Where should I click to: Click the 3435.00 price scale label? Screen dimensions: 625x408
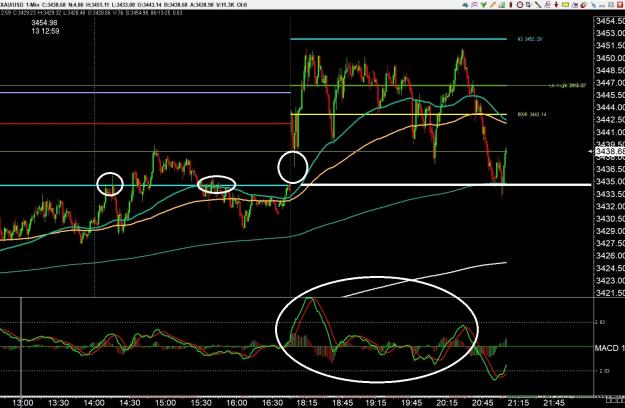tap(610, 181)
